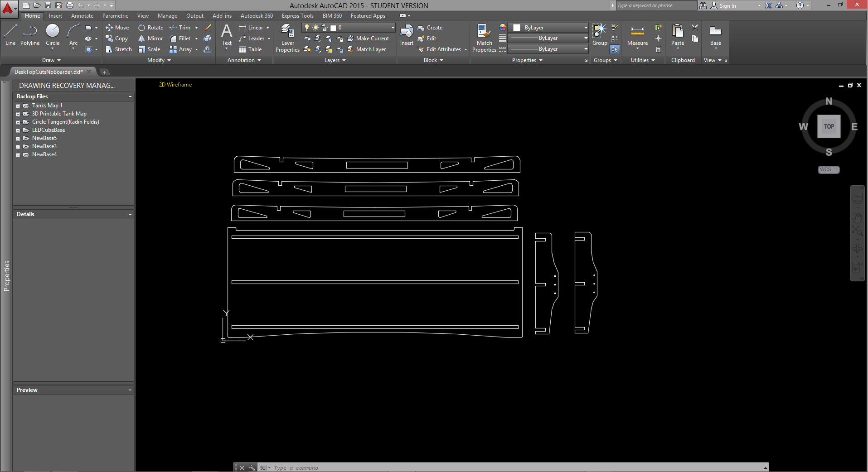The image size is (868, 472).
Task: Collapse the Backup Files section
Action: click(130, 96)
